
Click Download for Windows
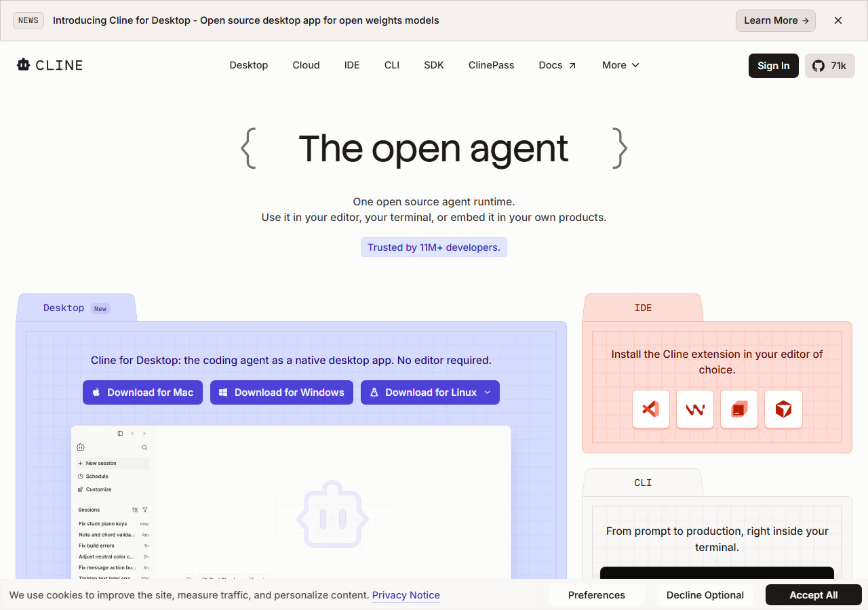pos(281,392)
